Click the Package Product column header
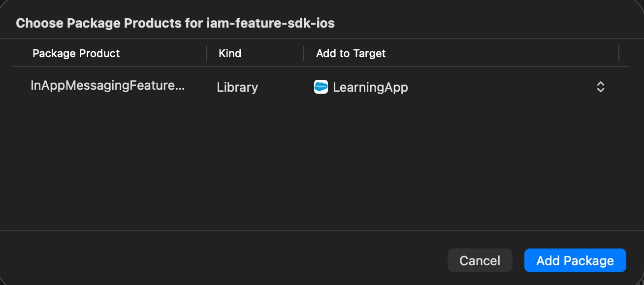The height and width of the screenshot is (285, 644). pyautogui.click(x=76, y=53)
